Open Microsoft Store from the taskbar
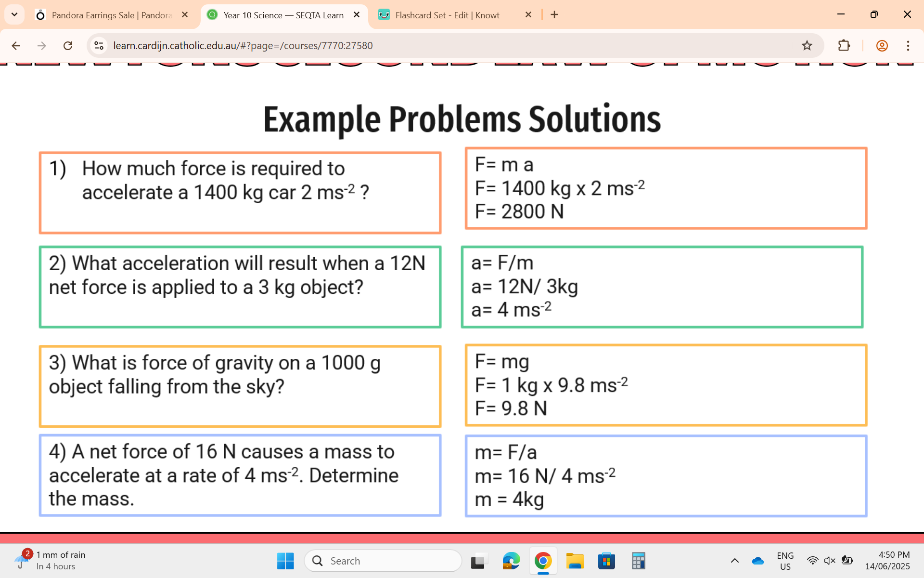 (x=607, y=561)
